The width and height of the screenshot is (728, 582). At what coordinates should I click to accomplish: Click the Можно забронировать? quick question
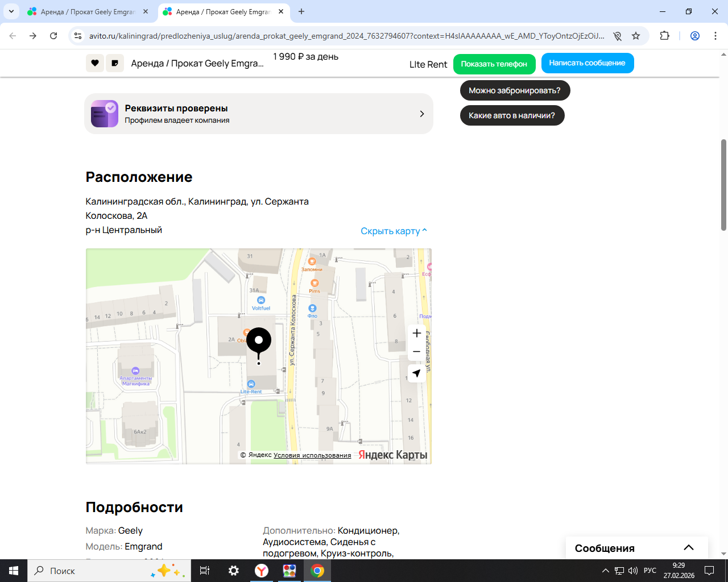(x=515, y=90)
